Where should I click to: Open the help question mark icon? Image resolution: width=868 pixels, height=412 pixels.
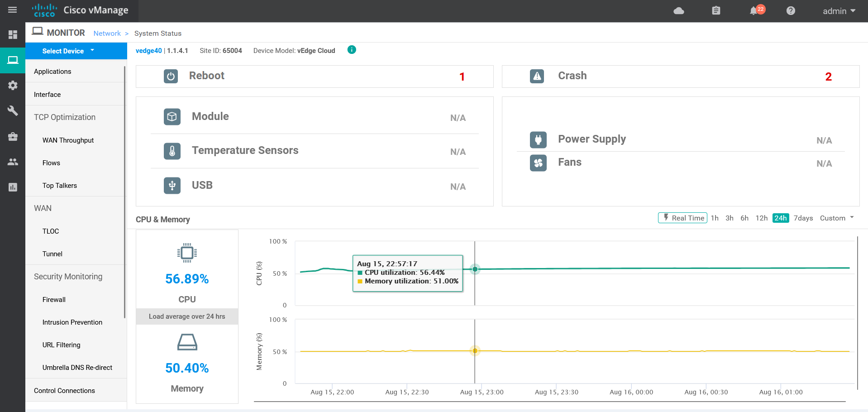point(791,11)
